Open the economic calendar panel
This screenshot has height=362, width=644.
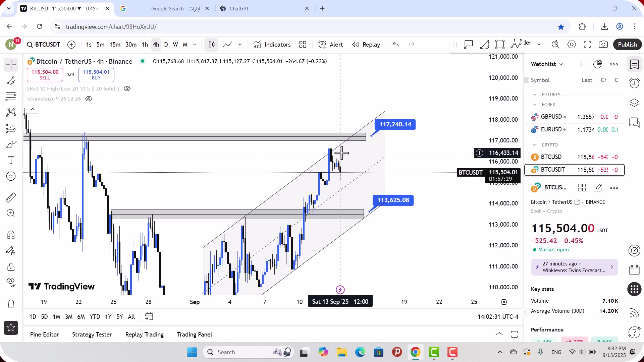[634, 270]
